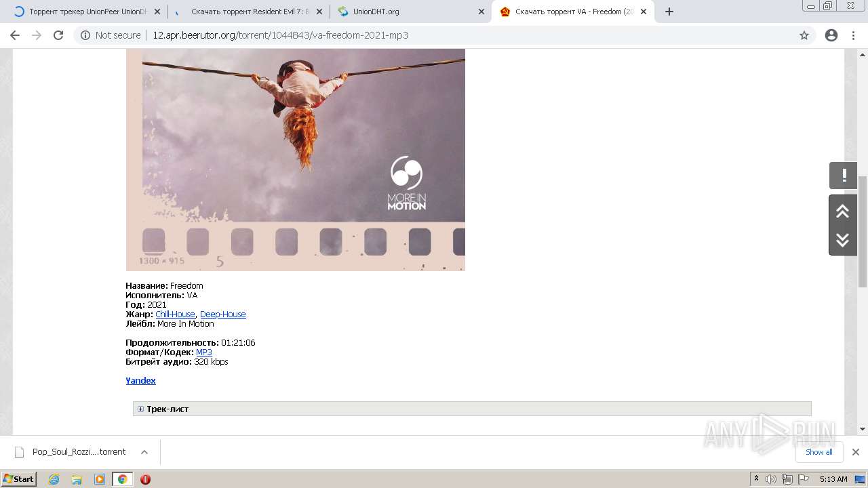The image size is (868, 488).
Task: Expand the Трек-лист spoiler section
Action: (x=472, y=409)
